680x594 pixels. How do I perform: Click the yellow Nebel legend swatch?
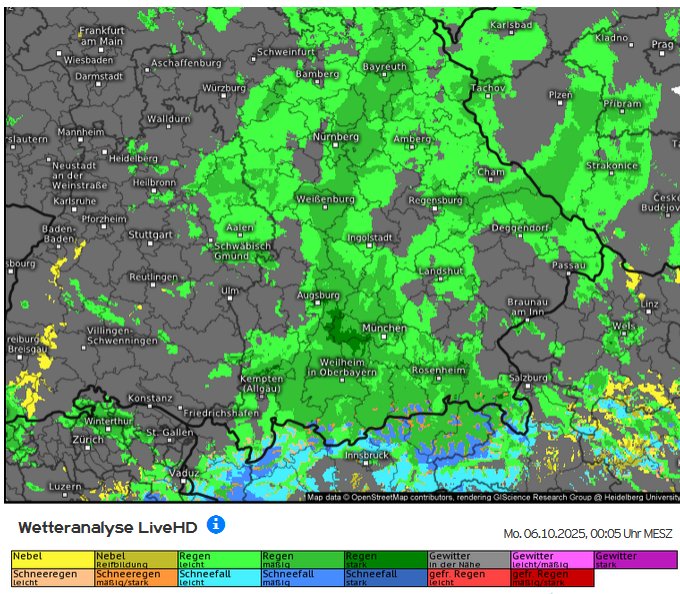tap(52, 559)
